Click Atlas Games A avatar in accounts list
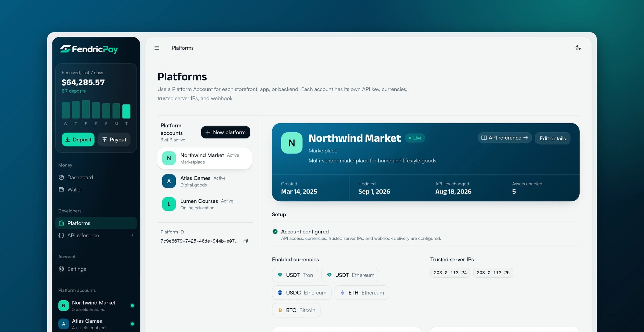This screenshot has width=644, height=332. [x=169, y=181]
